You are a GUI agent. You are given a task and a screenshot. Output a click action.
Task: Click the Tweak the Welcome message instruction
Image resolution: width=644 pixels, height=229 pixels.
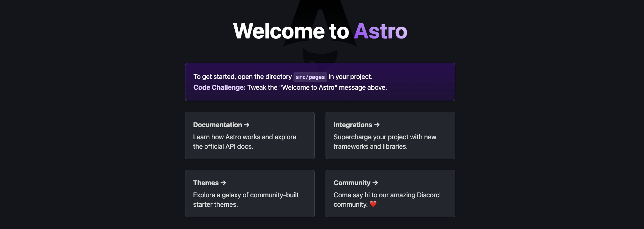317,87
